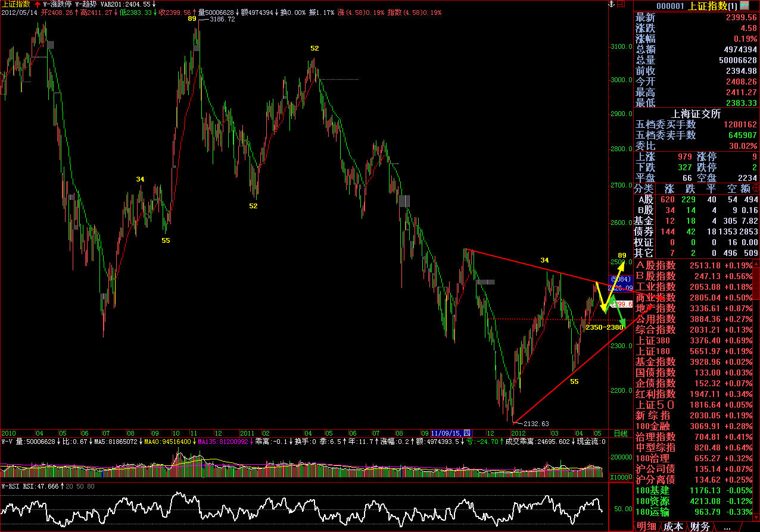Select the 财务 tab
760x532 pixels.
[700, 527]
